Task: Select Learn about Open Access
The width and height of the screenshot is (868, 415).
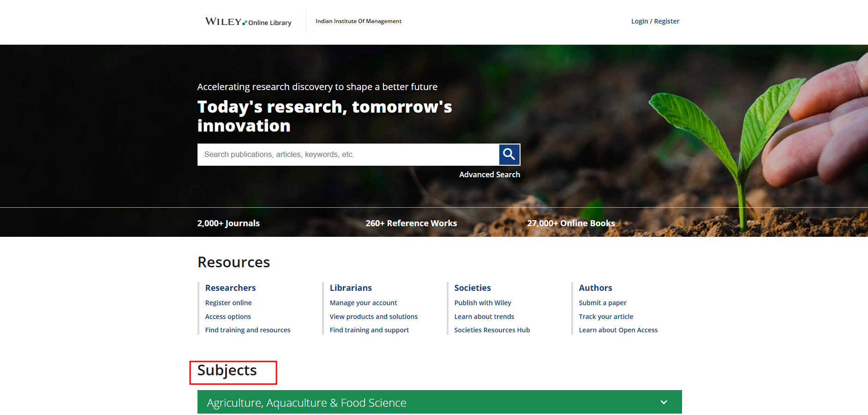Action: (x=618, y=330)
